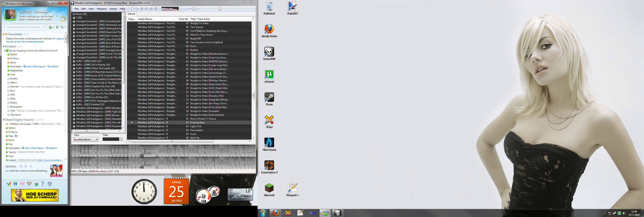Open the Library menu in foobar2000
This screenshot has height=217, width=644.
(x=113, y=9)
